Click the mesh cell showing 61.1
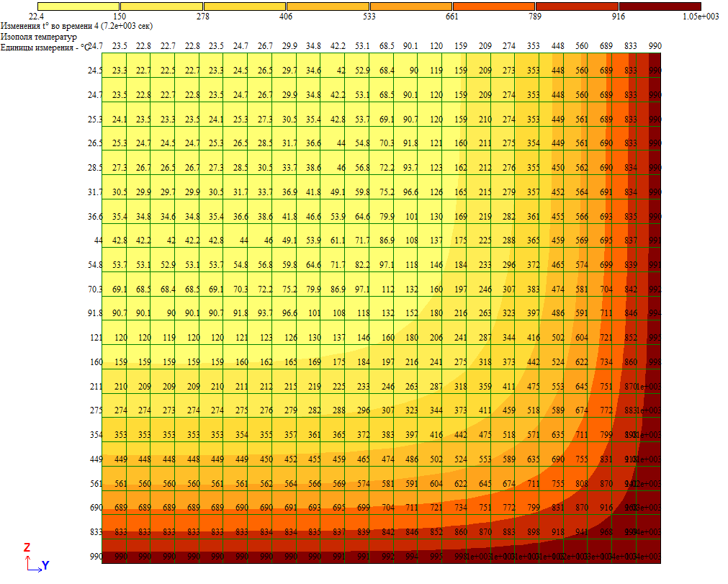Screen dimensions: 728x584 click(338, 241)
